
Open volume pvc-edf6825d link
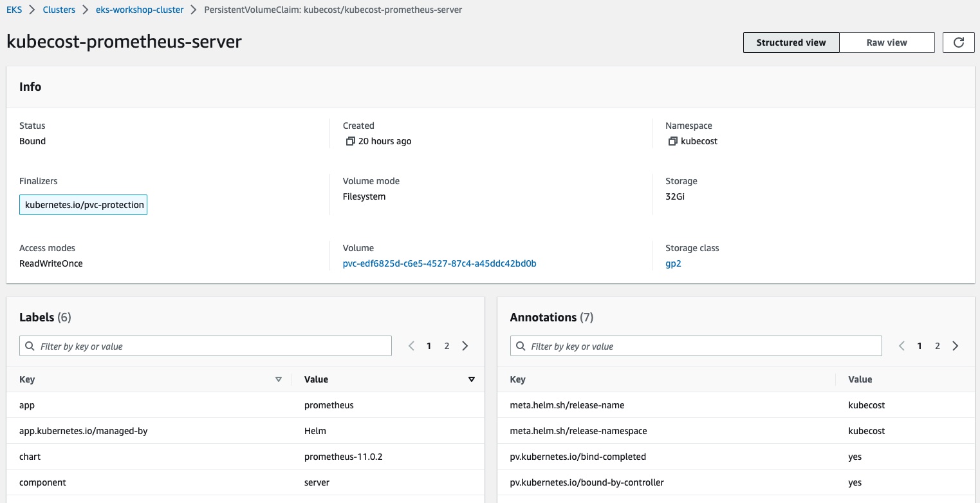pos(439,263)
